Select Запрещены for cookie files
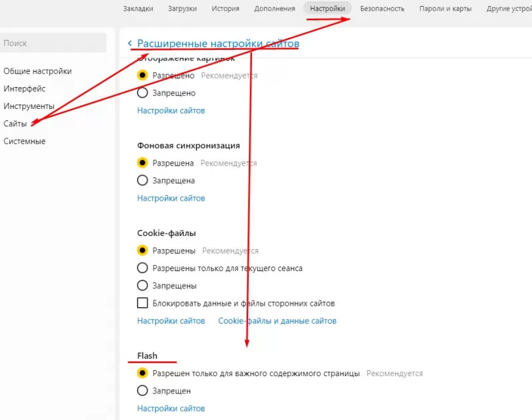The image size is (532, 420). pos(142,286)
